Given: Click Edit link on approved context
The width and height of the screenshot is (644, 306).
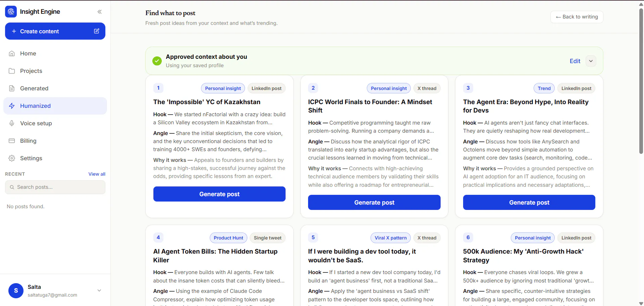Looking at the screenshot, I should click(575, 61).
